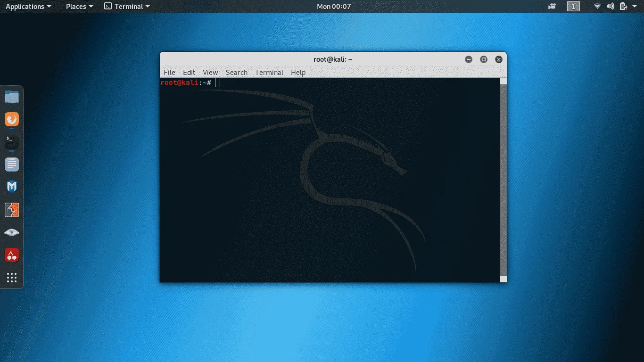644x362 pixels.
Task: Click the clock showing Mon 00:07
Action: [334, 6]
